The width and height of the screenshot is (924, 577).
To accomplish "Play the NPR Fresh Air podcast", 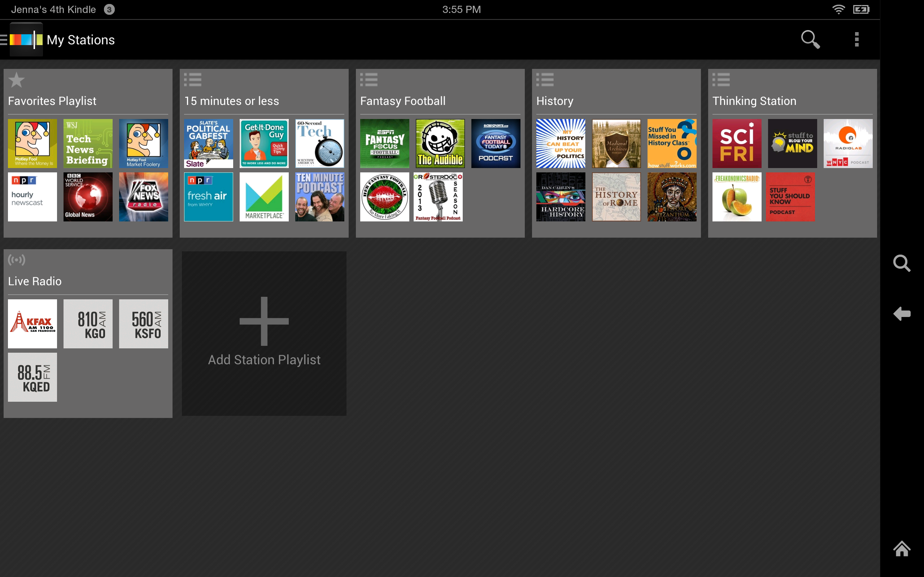I will point(208,197).
